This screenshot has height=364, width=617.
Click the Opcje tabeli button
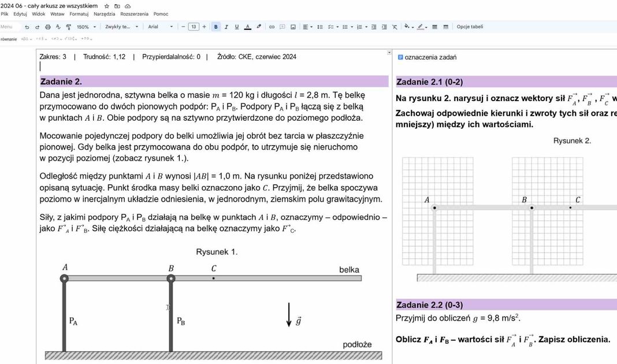pos(470,27)
